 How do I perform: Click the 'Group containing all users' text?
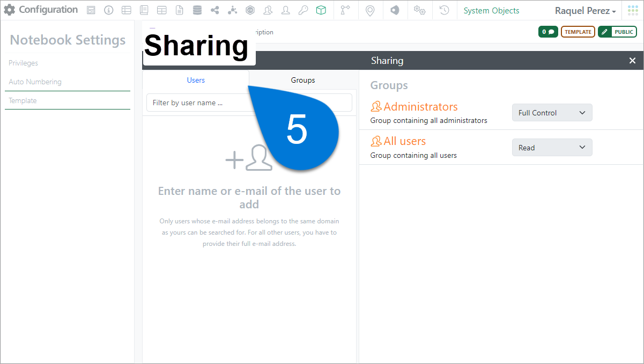point(413,155)
